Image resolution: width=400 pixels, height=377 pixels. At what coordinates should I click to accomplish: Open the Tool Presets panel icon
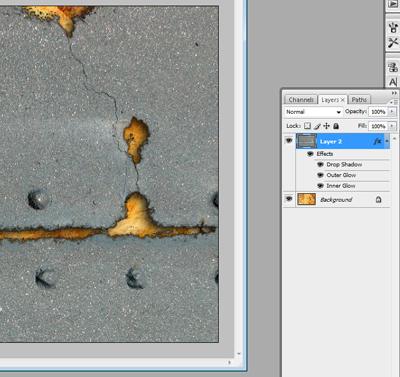(x=393, y=43)
